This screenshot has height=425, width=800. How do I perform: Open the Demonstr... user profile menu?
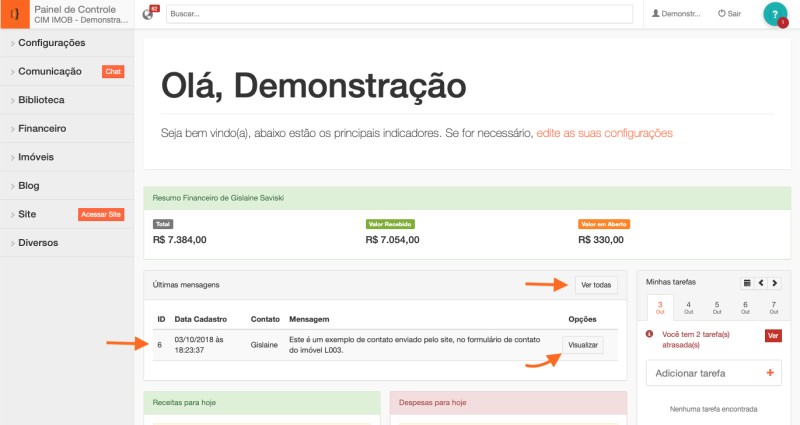(675, 14)
